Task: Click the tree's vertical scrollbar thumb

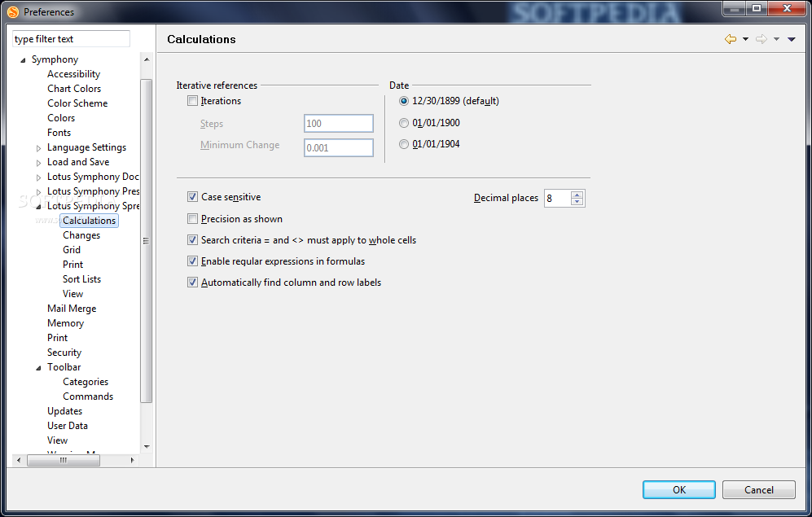Action: coord(147,241)
